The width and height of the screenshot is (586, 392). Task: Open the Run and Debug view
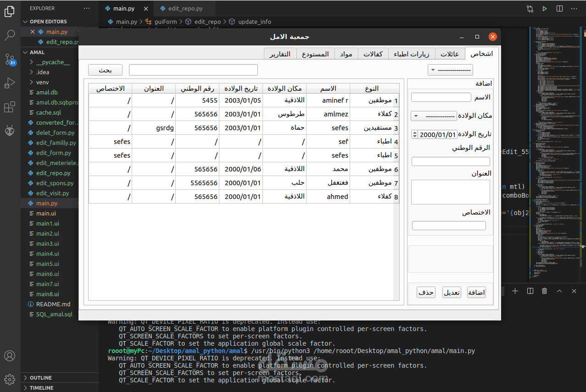pyautogui.click(x=10, y=83)
